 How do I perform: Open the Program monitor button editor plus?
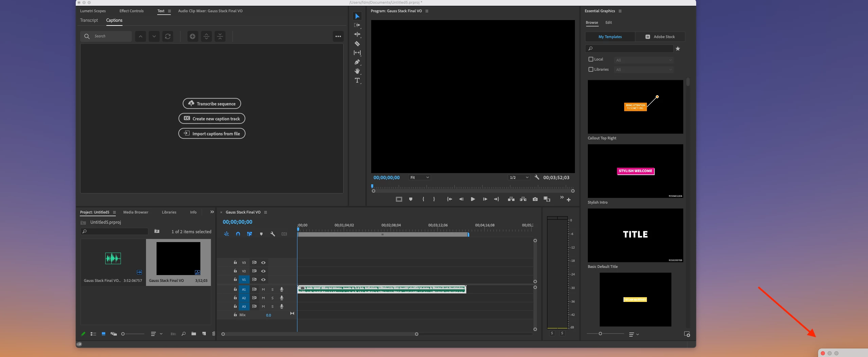(x=569, y=200)
